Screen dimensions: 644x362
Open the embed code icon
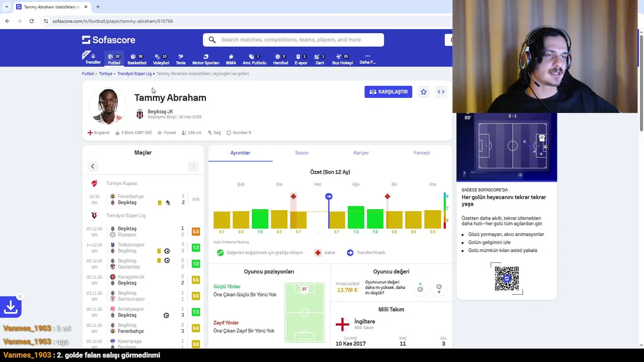pyautogui.click(x=441, y=92)
